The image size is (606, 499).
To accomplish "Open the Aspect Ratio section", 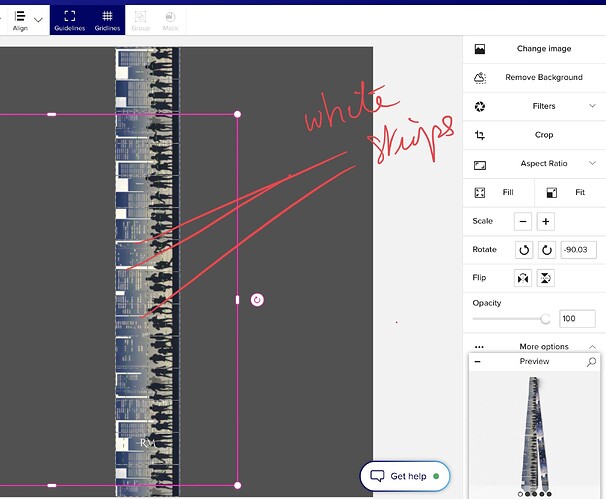I will click(x=544, y=163).
